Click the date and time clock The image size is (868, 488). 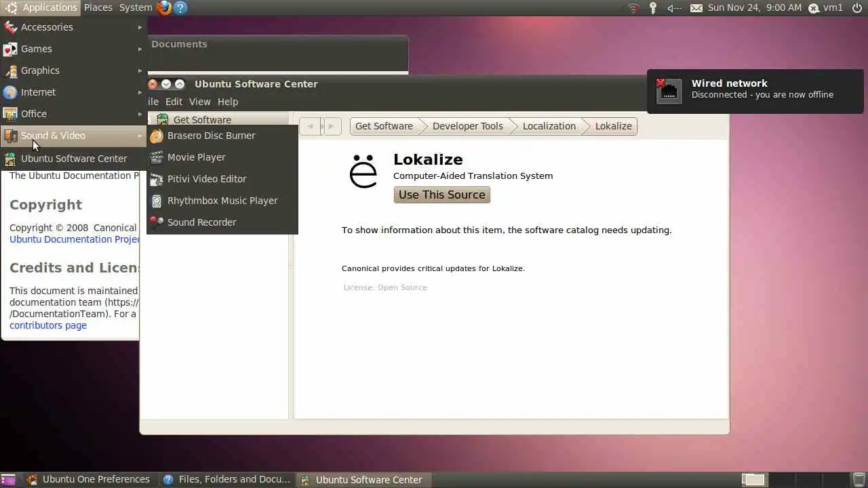[x=755, y=7]
